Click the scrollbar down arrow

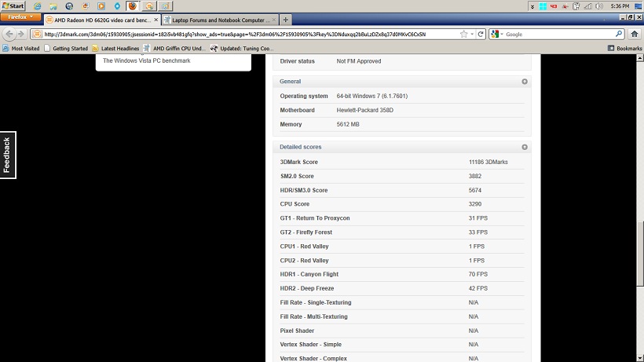click(640, 358)
